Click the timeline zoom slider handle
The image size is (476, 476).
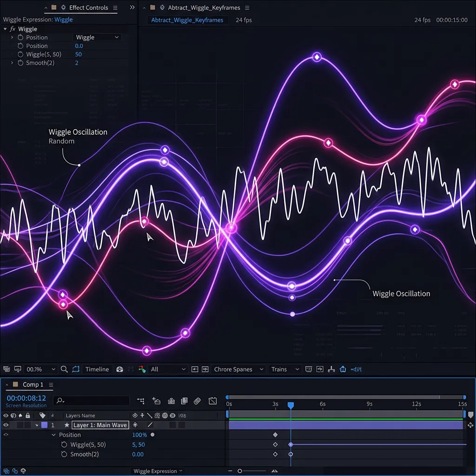tap(239, 471)
